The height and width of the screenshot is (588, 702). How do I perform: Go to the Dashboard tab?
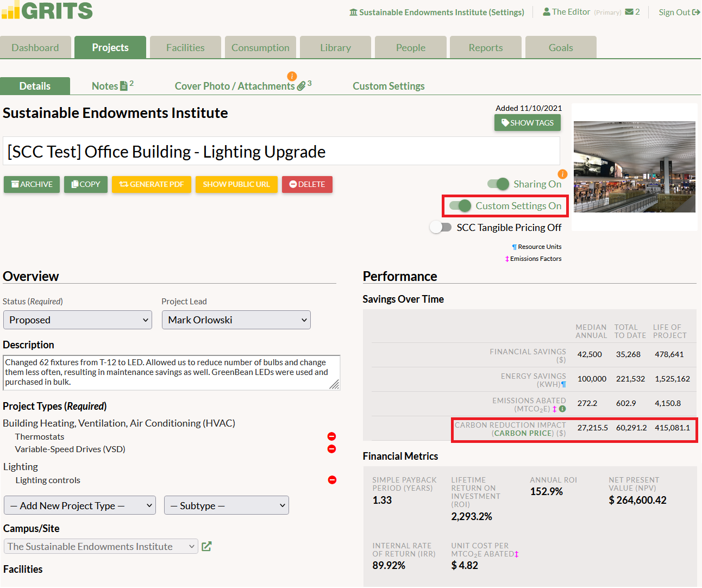pos(35,47)
